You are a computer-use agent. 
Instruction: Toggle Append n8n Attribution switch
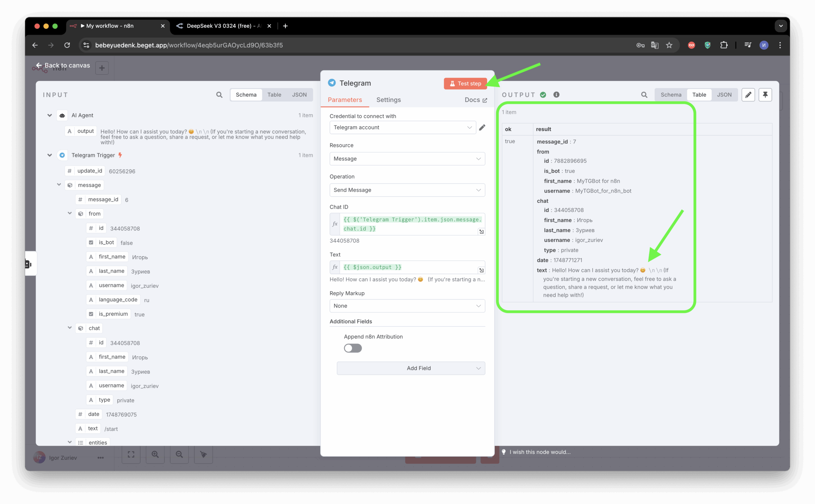pos(353,348)
